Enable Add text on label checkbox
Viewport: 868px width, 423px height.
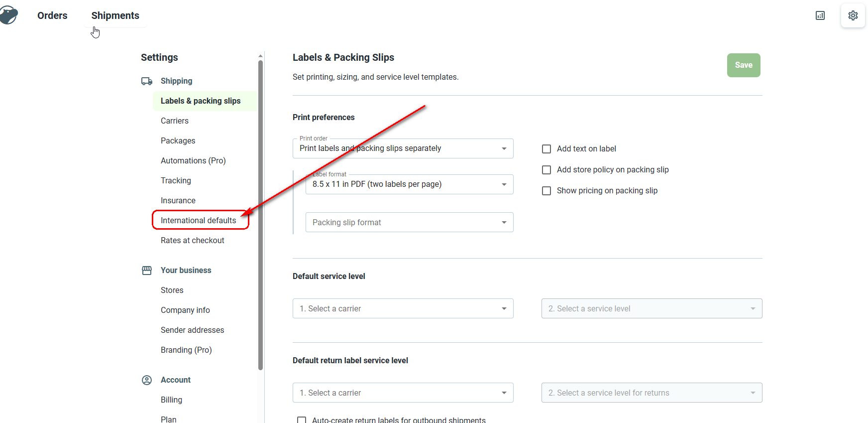coord(546,149)
